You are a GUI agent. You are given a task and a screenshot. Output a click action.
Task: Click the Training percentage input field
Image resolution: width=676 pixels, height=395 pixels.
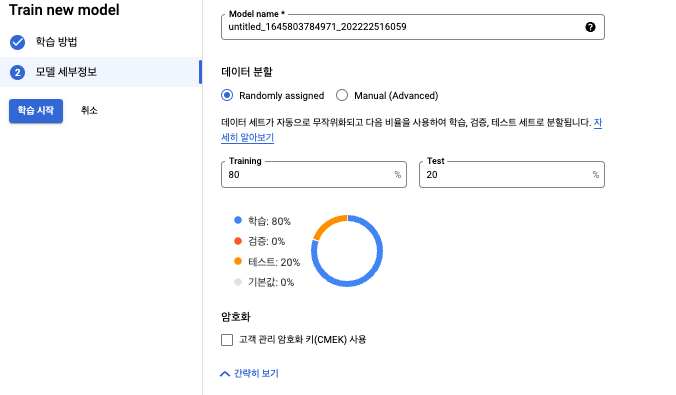click(x=314, y=175)
